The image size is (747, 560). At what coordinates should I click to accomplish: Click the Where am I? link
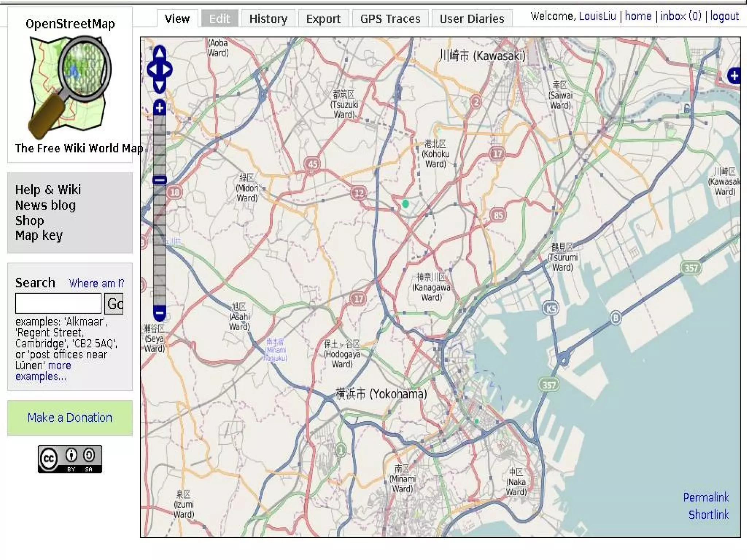[x=96, y=283]
